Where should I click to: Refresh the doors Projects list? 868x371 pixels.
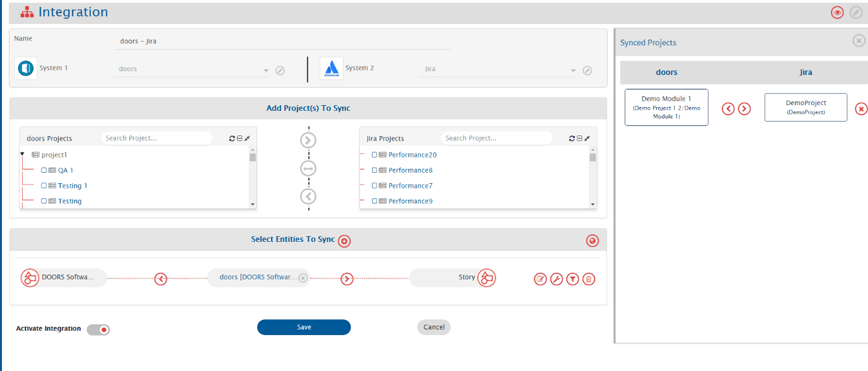(x=232, y=139)
